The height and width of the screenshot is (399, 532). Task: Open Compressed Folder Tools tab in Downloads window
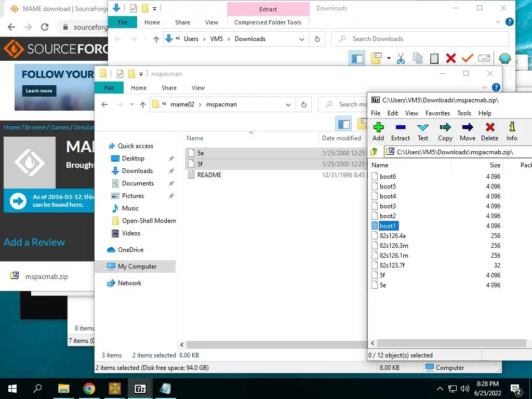(x=268, y=22)
